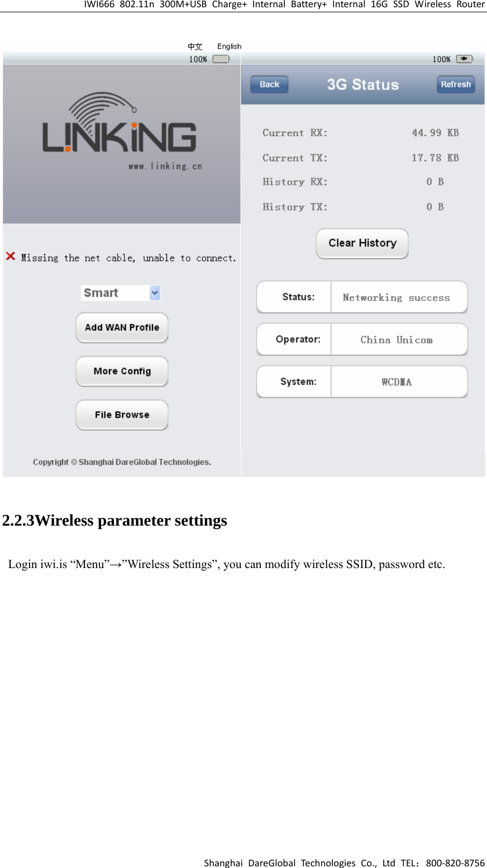Select the WCDMA system field

(399, 382)
